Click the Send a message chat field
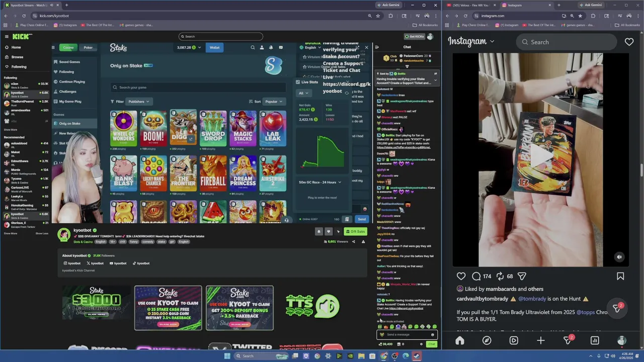Viewport: 644px width, 362px height. tap(407, 334)
